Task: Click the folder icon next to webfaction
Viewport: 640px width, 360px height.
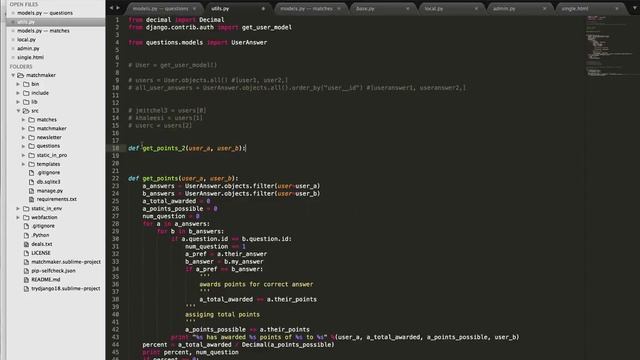Action: click(26, 218)
